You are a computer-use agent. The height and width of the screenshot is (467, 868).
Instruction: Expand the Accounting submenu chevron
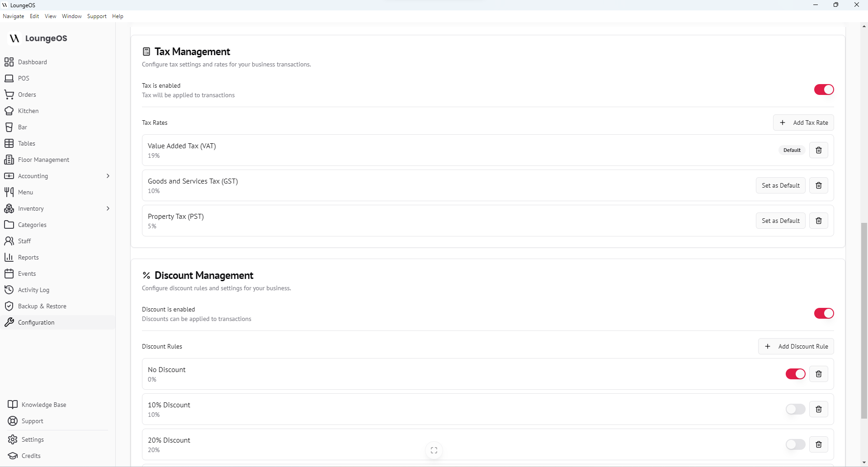(x=108, y=176)
